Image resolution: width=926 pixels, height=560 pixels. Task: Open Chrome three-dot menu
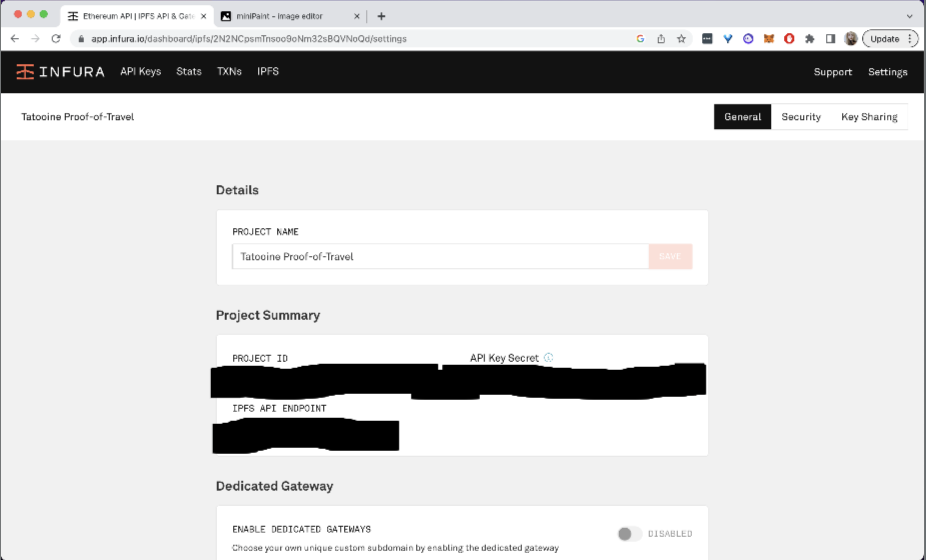pos(910,39)
